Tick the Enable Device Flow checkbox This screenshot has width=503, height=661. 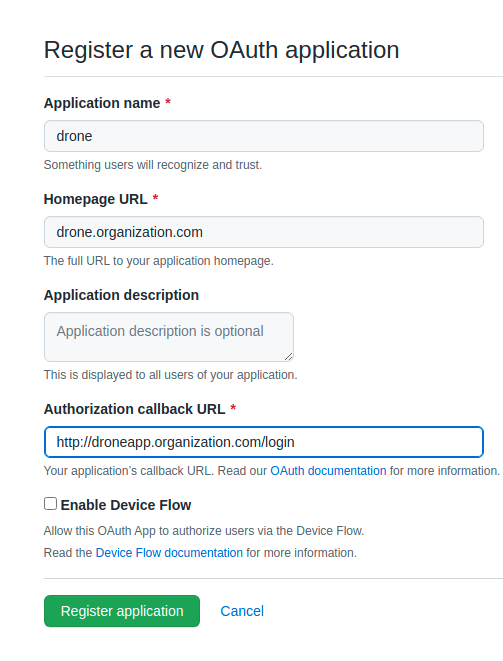[51, 504]
